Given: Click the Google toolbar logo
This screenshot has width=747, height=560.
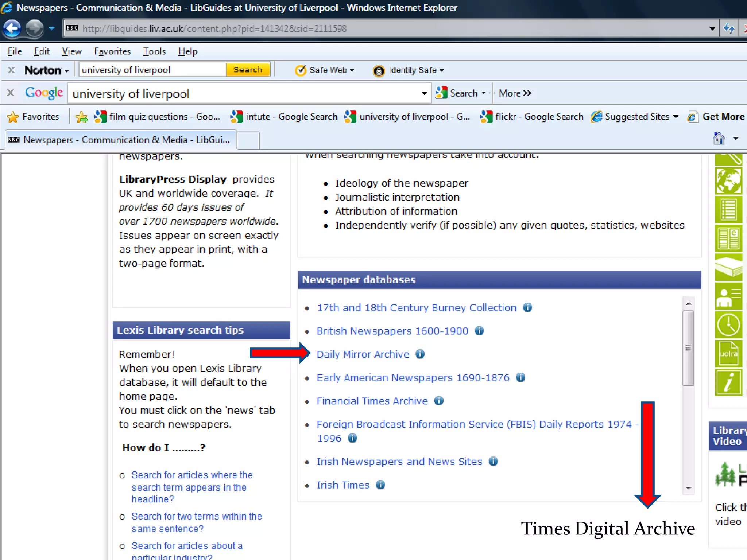Looking at the screenshot, I should click(44, 93).
